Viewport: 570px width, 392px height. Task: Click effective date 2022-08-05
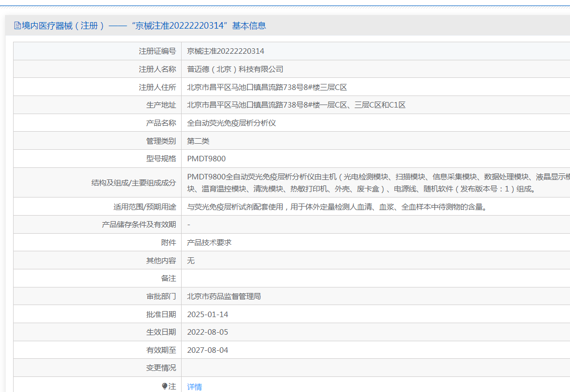pyautogui.click(x=208, y=332)
